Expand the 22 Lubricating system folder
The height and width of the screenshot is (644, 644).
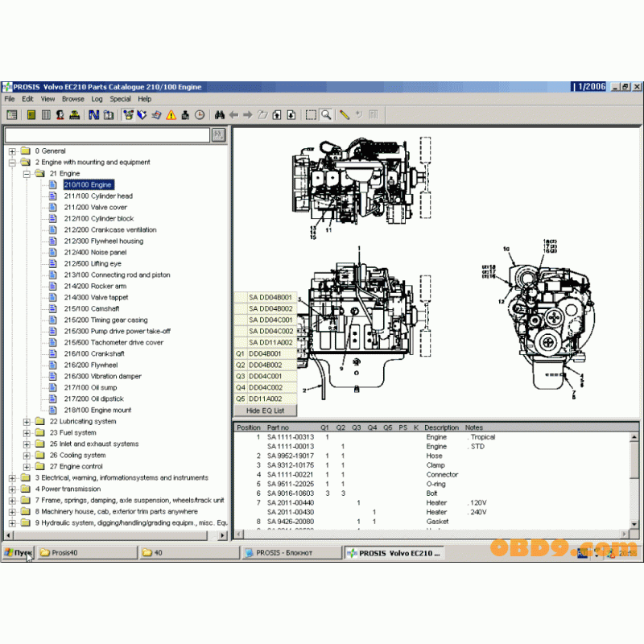click(x=27, y=422)
